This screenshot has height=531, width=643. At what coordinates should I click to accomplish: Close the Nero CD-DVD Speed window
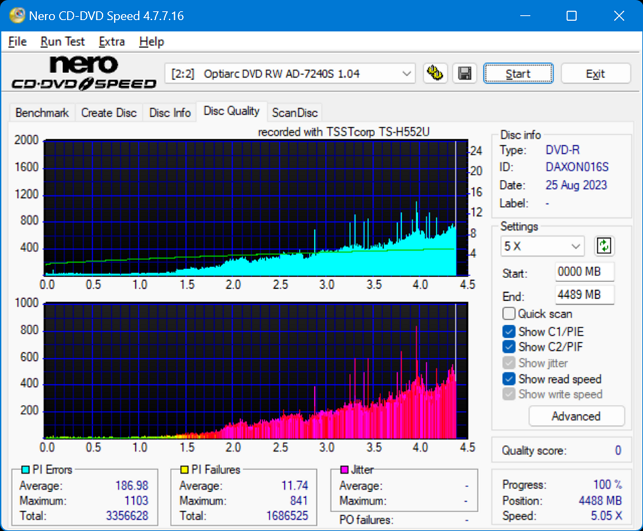tap(619, 16)
